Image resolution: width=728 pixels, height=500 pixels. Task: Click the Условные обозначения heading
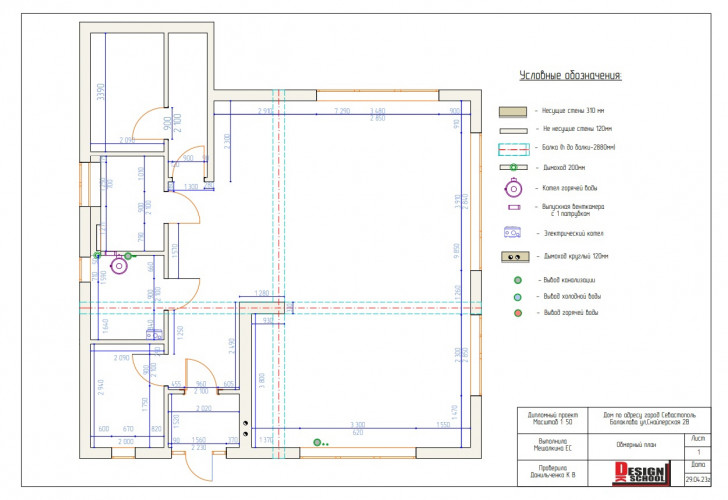coord(570,76)
